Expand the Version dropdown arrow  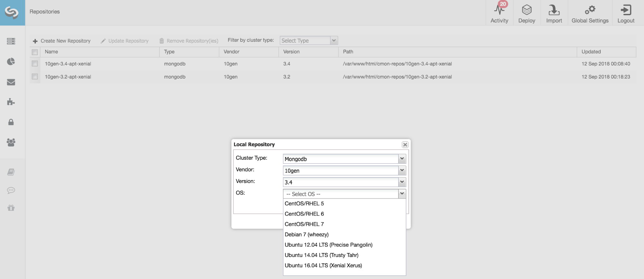[x=402, y=182]
